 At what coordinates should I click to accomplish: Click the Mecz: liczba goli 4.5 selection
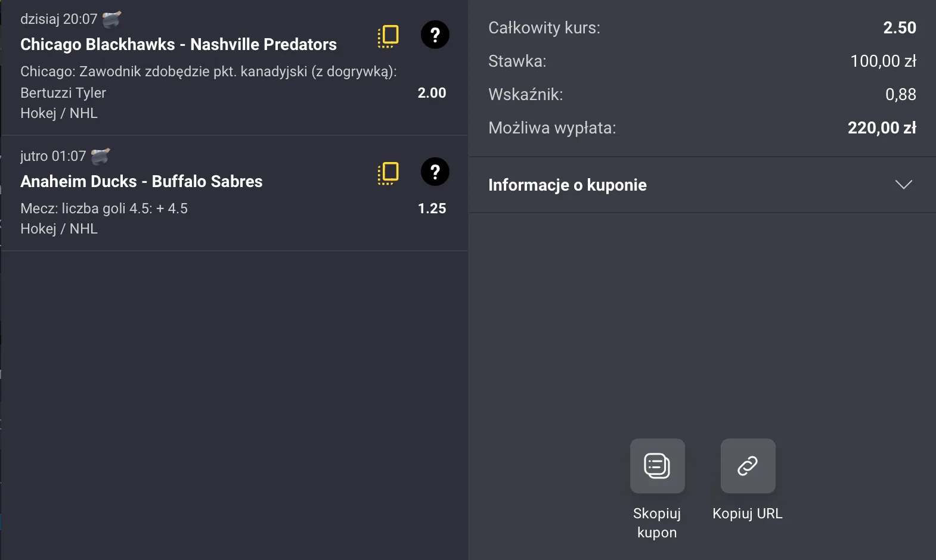[104, 209]
